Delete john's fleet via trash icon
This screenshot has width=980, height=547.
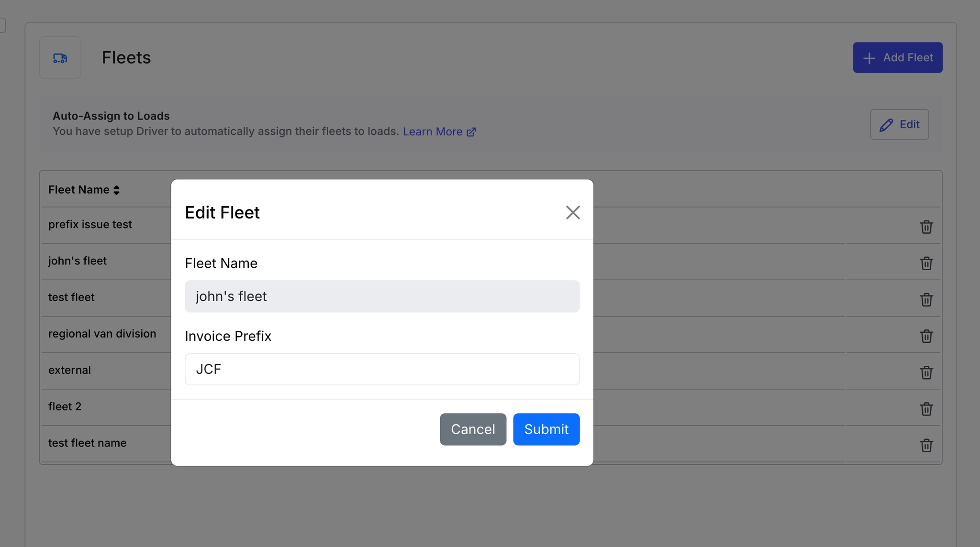point(926,263)
